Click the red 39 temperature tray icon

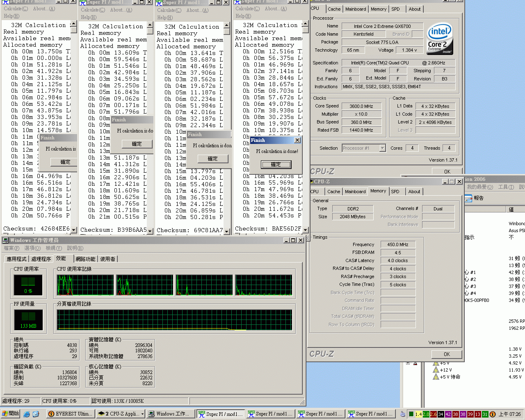470,414
